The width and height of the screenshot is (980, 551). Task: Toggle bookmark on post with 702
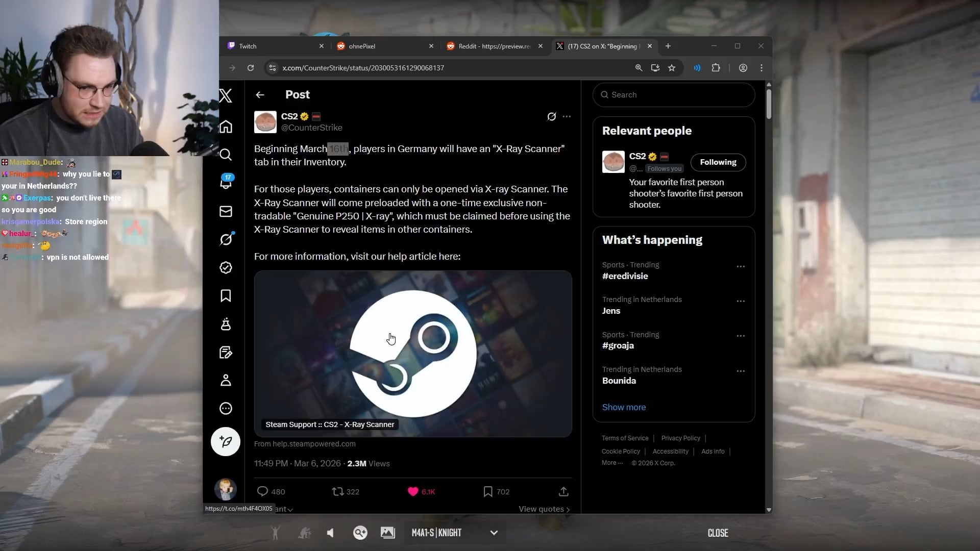tap(488, 491)
